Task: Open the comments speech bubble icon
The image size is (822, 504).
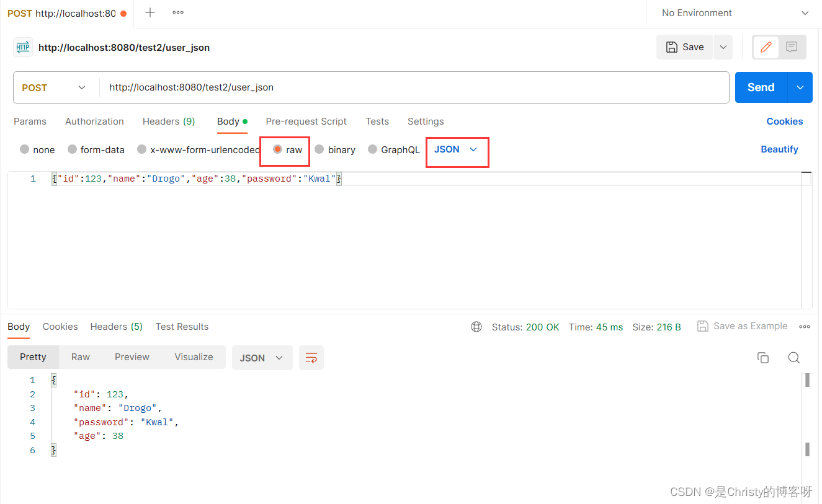Action: click(792, 47)
